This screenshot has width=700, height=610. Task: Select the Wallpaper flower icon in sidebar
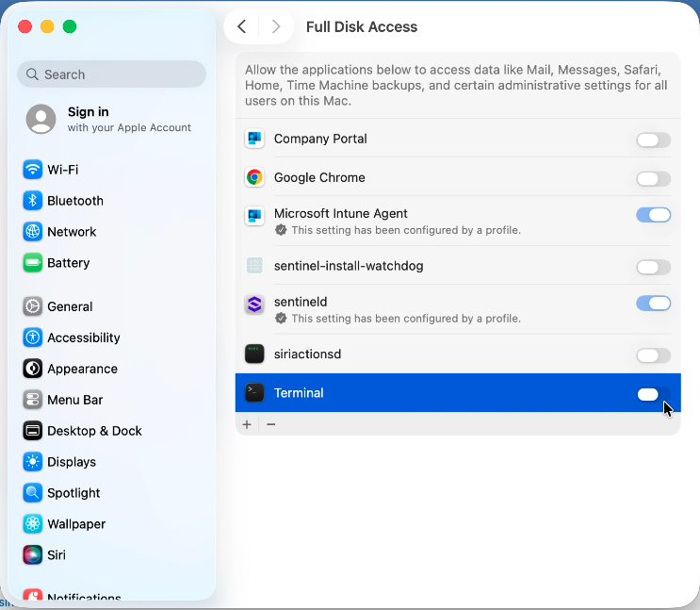coord(33,524)
